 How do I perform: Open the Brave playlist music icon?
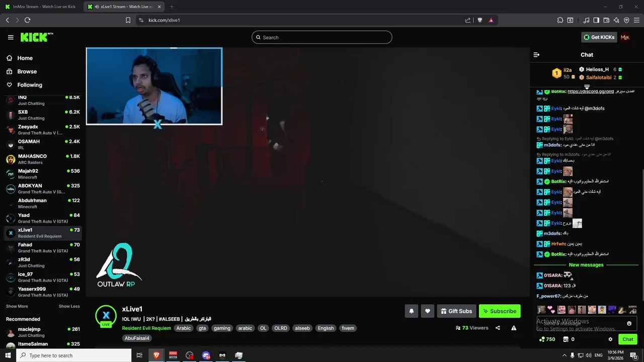click(586, 20)
